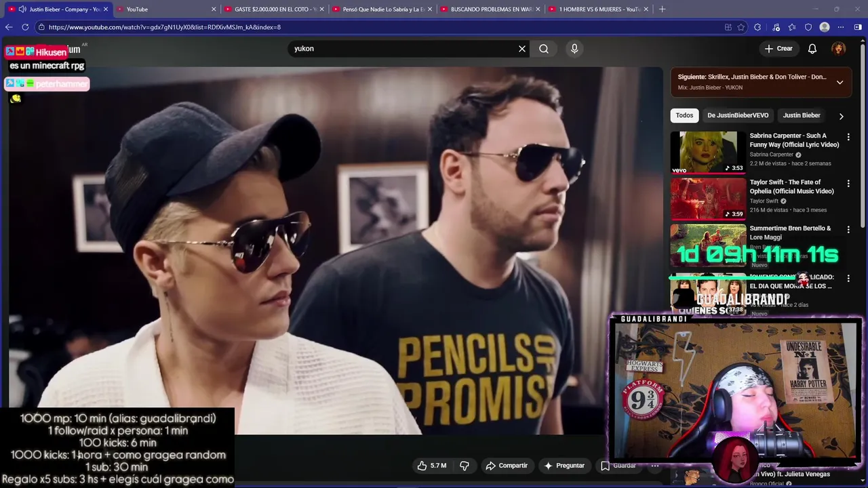
Task: Open the media control music note icon
Action: (776, 27)
